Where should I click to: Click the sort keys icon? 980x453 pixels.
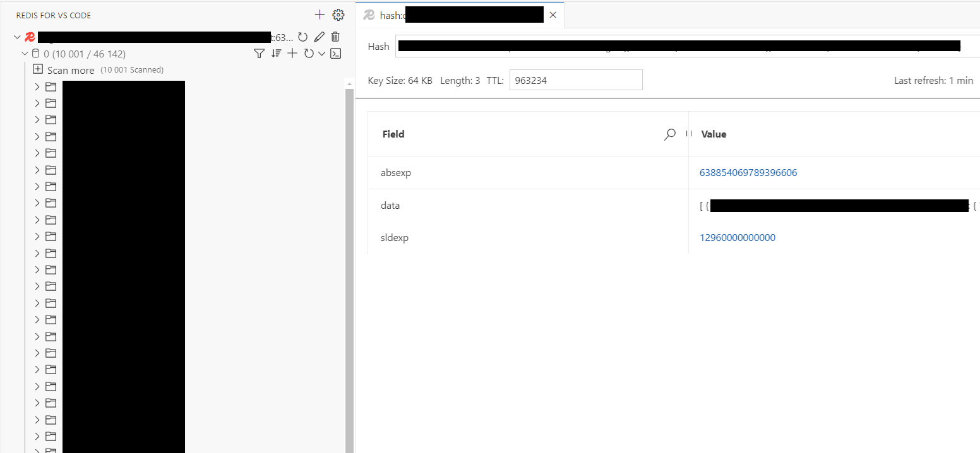click(276, 54)
